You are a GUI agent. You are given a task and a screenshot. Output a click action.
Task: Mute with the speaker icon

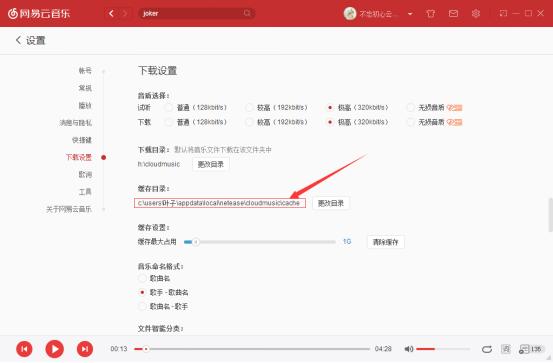409,349
